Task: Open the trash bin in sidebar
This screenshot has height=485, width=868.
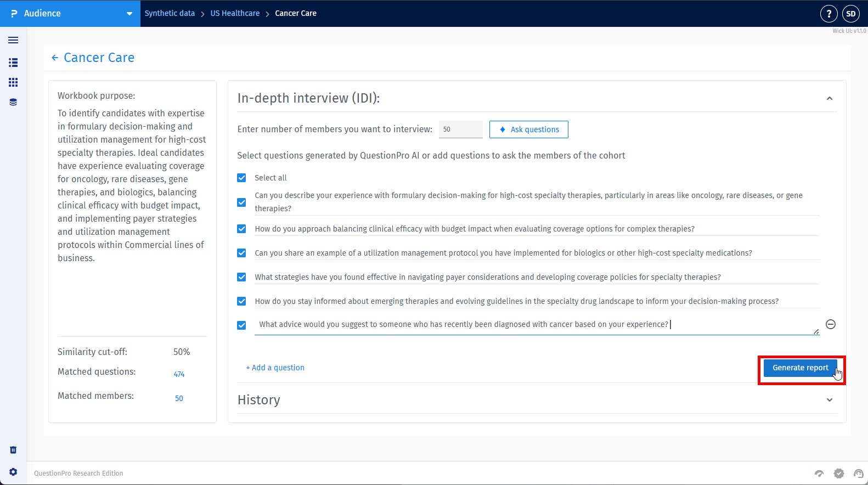Action: 13,450
